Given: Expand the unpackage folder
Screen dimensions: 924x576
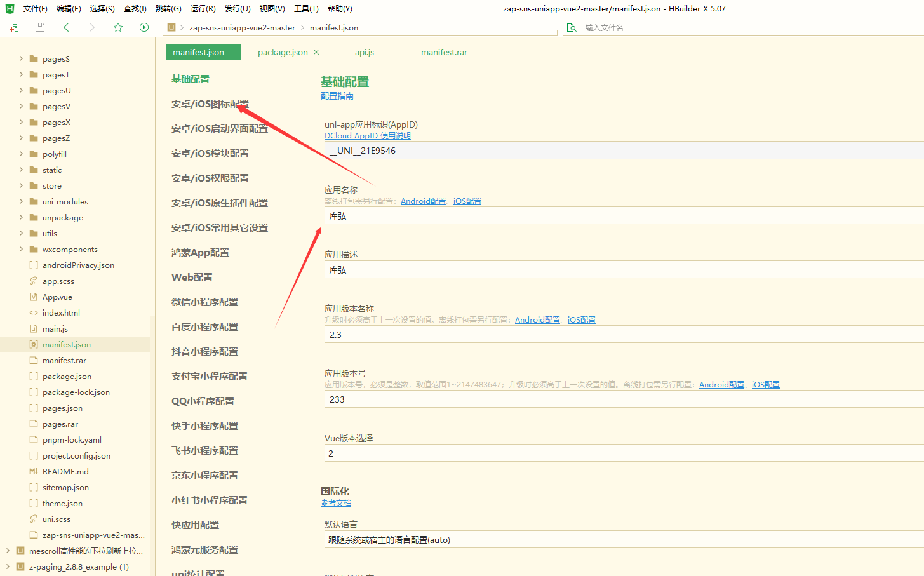Looking at the screenshot, I should [x=21, y=217].
